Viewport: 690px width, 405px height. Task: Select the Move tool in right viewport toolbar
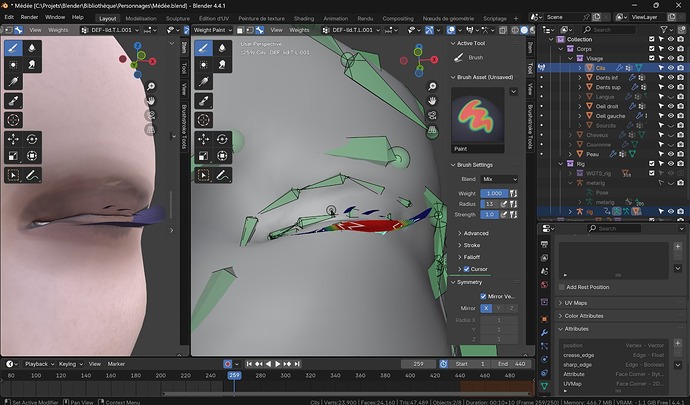tap(203, 139)
